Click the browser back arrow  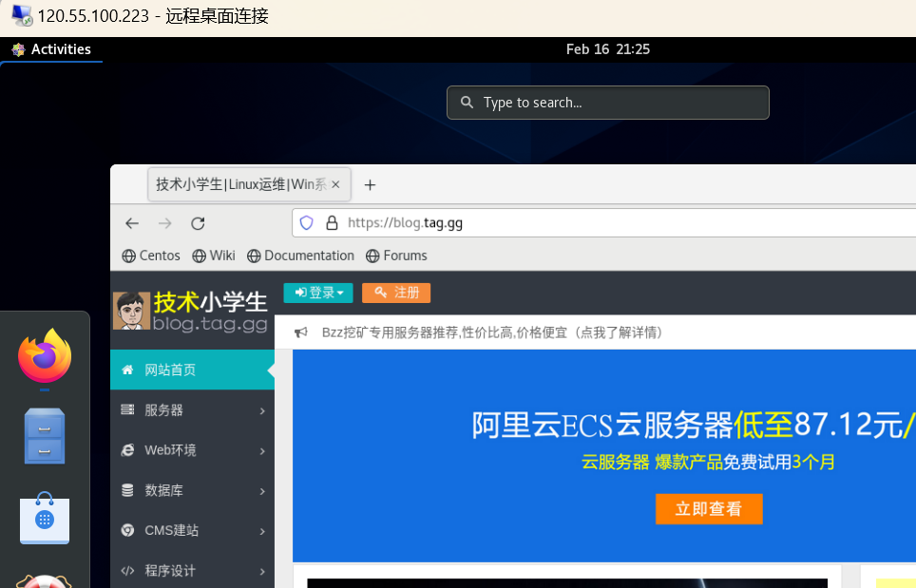pos(132,223)
